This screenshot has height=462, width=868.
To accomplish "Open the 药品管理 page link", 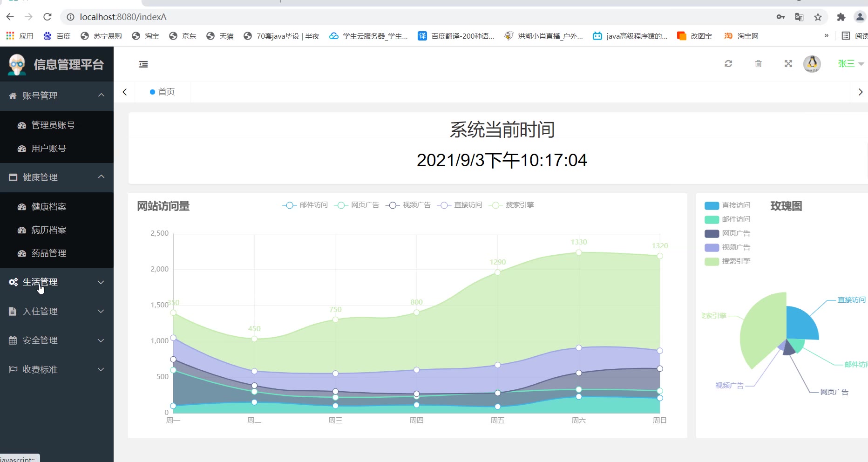I will (x=48, y=253).
